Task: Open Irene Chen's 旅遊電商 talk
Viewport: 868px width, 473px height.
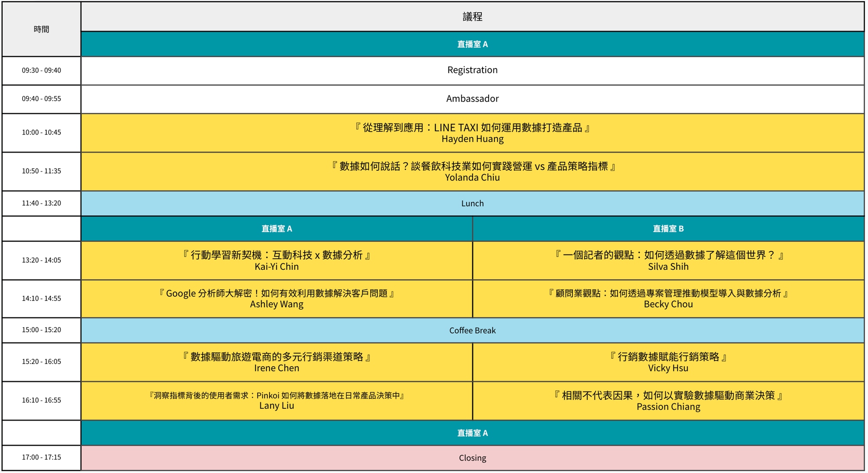Action: pyautogui.click(x=276, y=362)
